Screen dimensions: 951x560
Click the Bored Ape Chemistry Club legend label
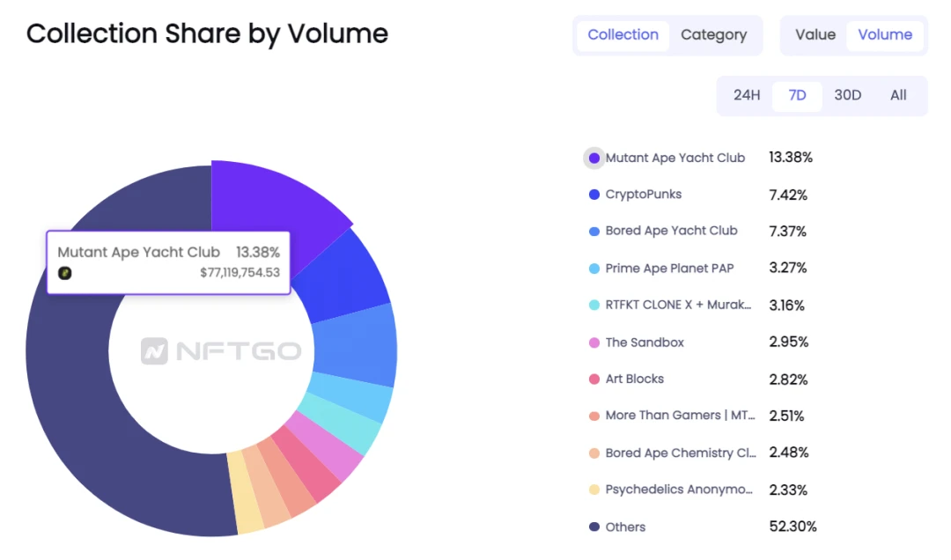tap(681, 453)
